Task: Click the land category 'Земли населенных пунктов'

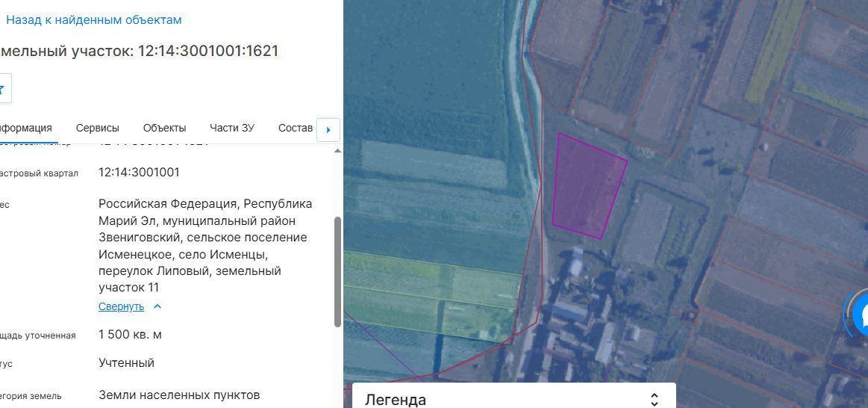Action: pos(179,395)
